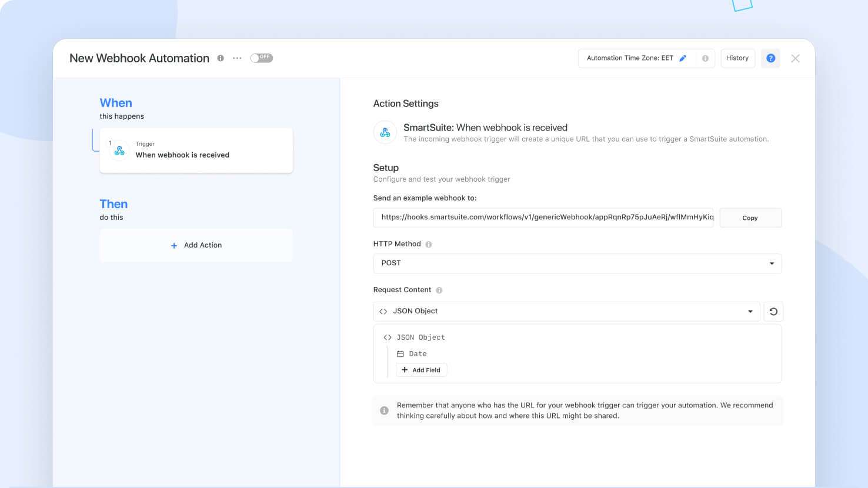Click the SmartSuite webhook icon in Action Settings
This screenshot has width=868, height=488.
(385, 133)
